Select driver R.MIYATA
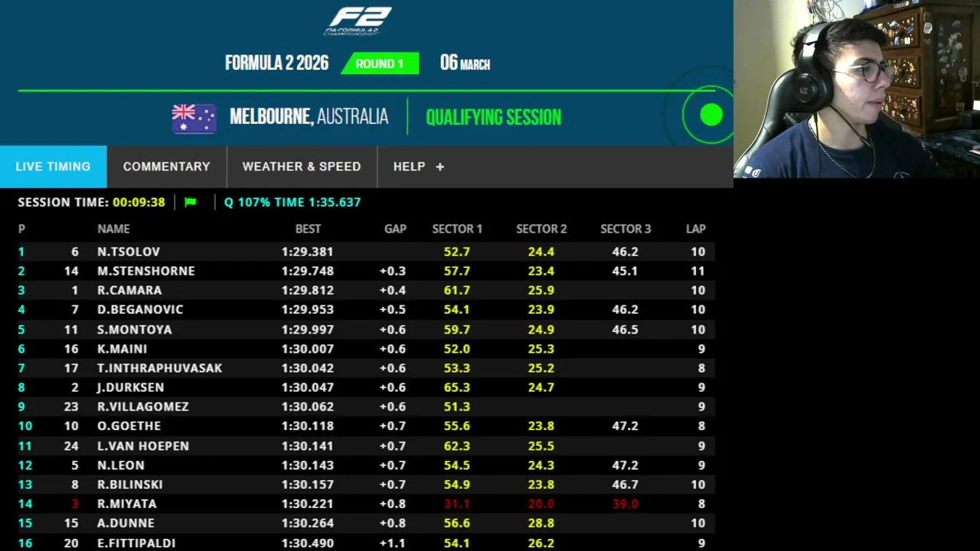Screen dimensions: 980x551 [x=127, y=504]
